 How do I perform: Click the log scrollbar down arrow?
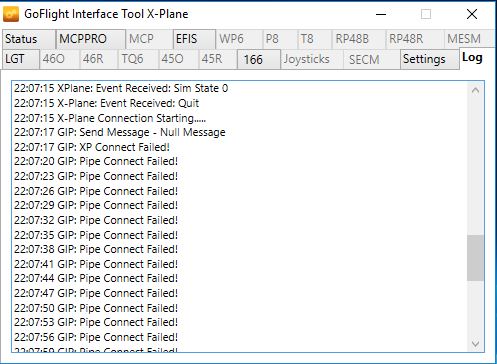click(475, 343)
